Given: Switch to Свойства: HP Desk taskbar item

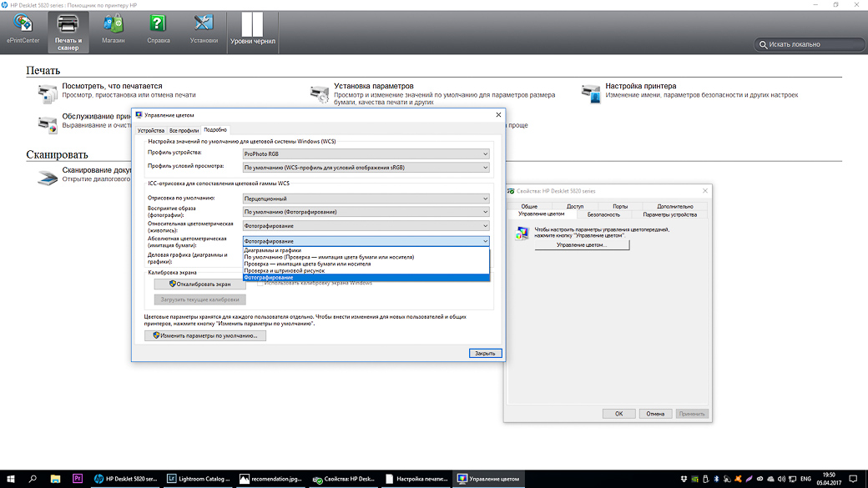Looking at the screenshot, I should 344,479.
